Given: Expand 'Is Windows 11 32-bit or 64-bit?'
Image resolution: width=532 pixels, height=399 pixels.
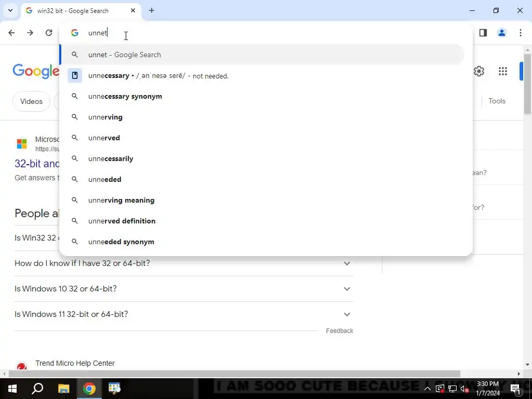Looking at the screenshot, I should click(184, 314).
